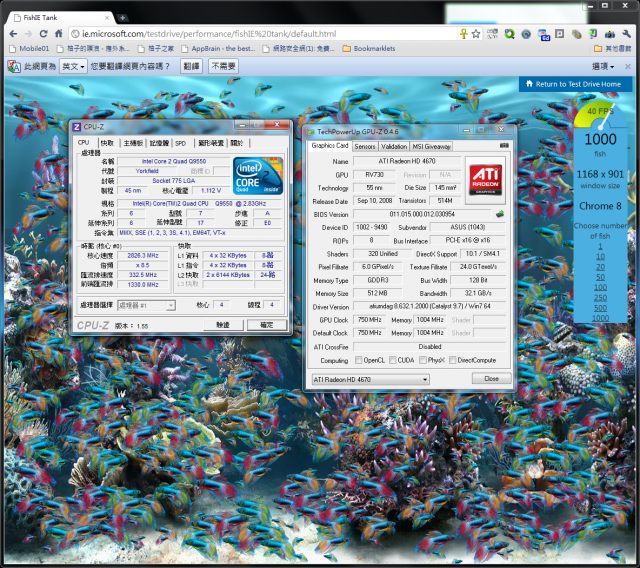Reload the Fish Tank page
The image size is (640, 568).
43,34
